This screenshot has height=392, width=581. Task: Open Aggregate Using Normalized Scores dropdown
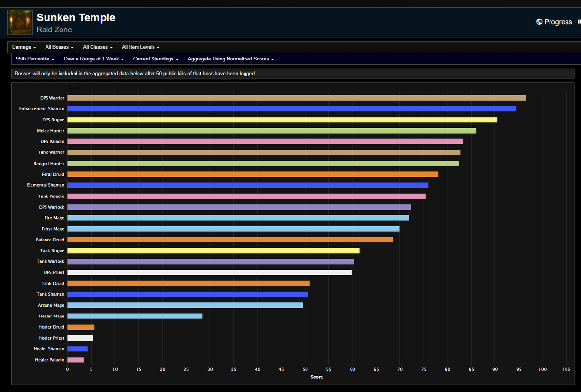[x=231, y=59]
